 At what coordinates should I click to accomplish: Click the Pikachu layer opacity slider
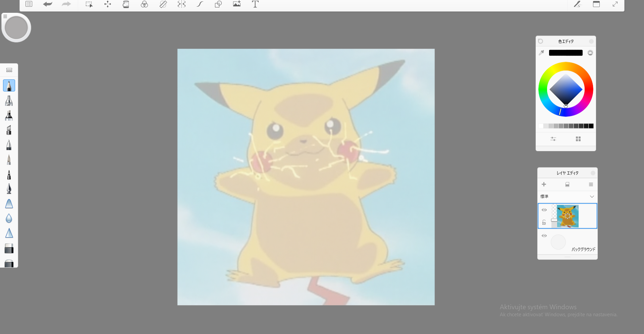tap(554, 220)
